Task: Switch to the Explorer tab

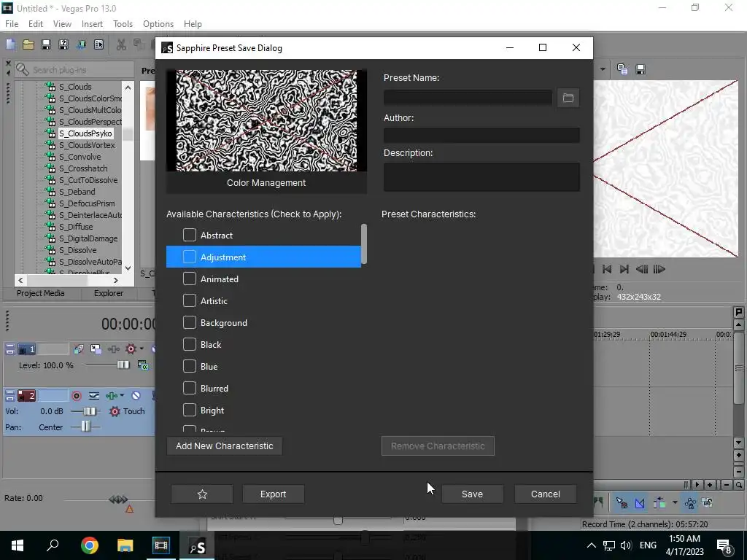Action: click(109, 293)
